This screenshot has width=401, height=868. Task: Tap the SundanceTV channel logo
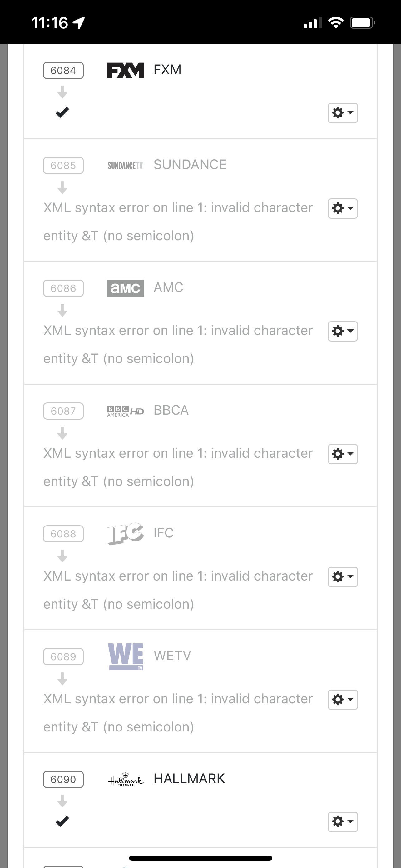pos(125,166)
